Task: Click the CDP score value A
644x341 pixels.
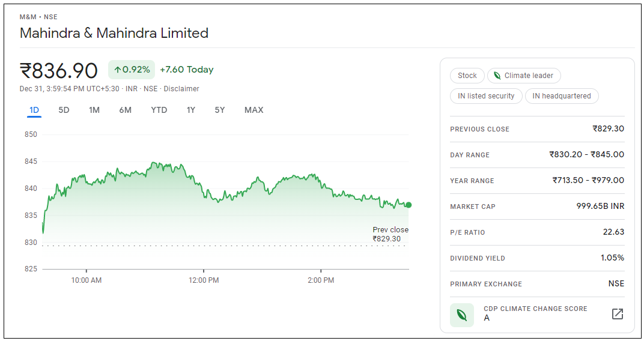Action: point(487,318)
